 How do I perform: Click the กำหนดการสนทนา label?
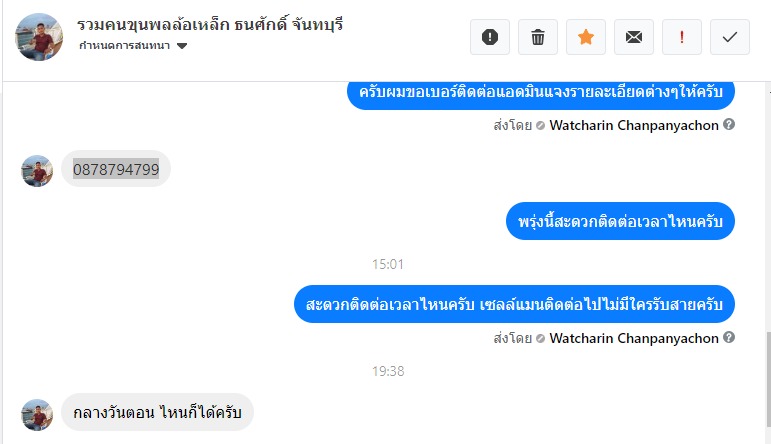124,46
